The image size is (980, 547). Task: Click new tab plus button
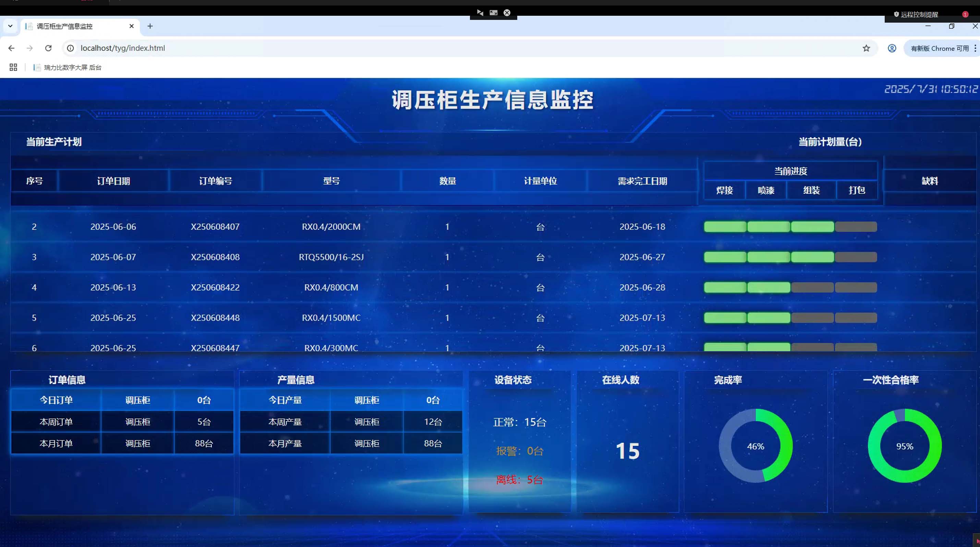(150, 26)
